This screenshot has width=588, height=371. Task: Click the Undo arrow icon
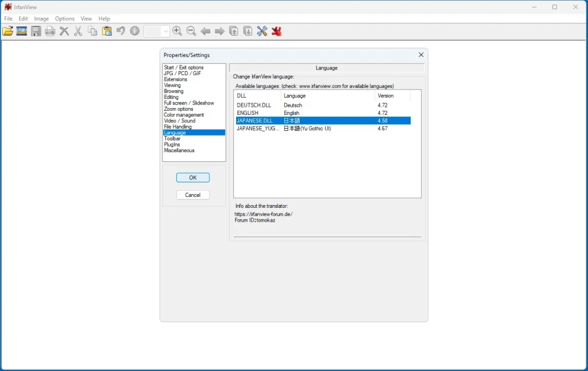121,31
